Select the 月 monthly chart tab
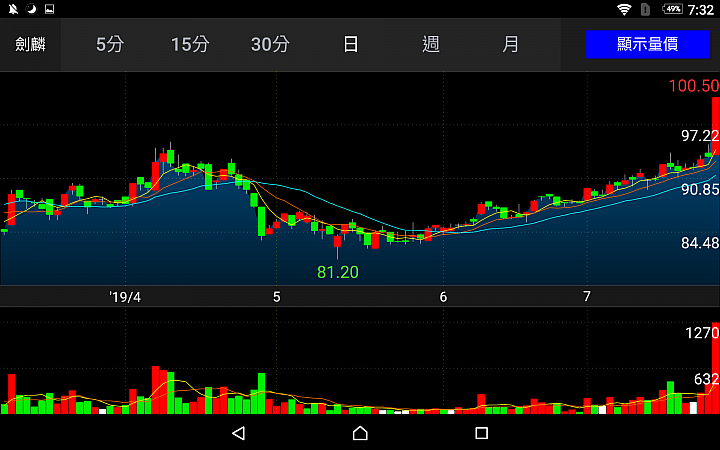This screenshot has height=450, width=720. (510, 45)
